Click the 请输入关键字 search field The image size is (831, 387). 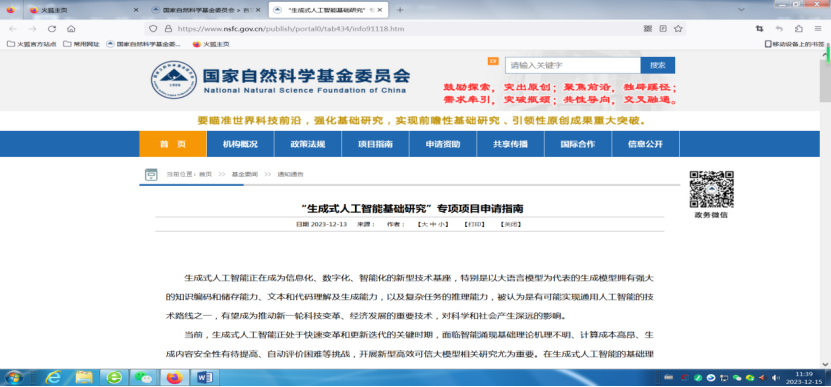pos(572,65)
